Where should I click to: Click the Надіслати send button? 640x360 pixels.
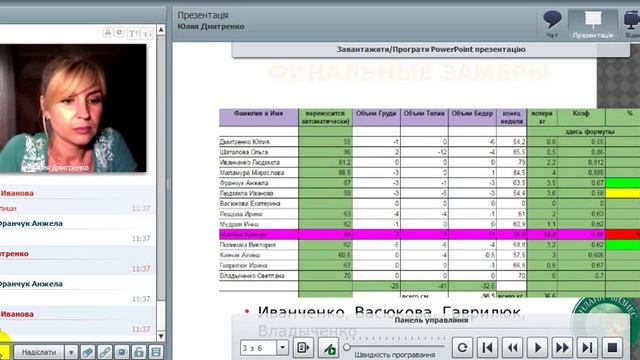(39, 352)
